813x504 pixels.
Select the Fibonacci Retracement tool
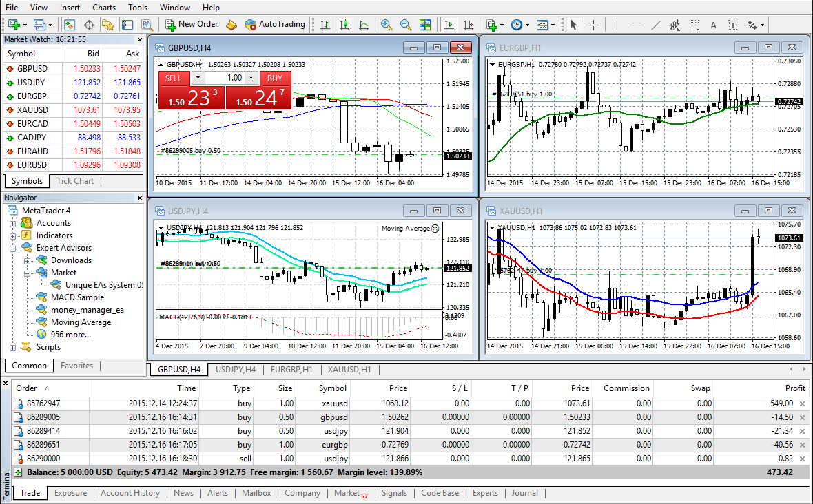(694, 25)
